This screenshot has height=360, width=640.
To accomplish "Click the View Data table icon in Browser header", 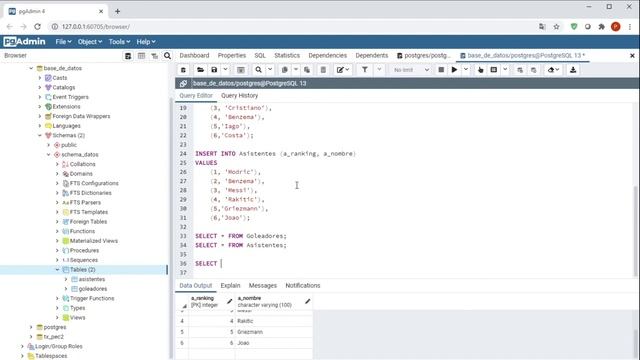I will (x=141, y=56).
